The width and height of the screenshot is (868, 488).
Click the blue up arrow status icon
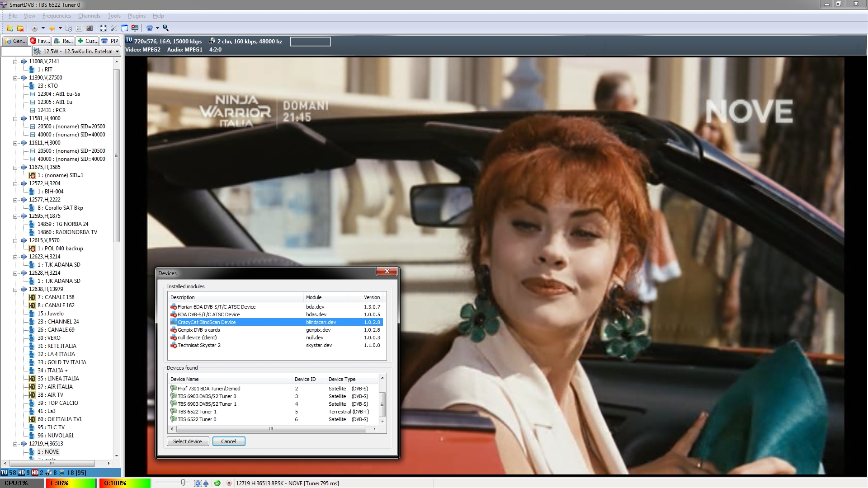pos(206,483)
